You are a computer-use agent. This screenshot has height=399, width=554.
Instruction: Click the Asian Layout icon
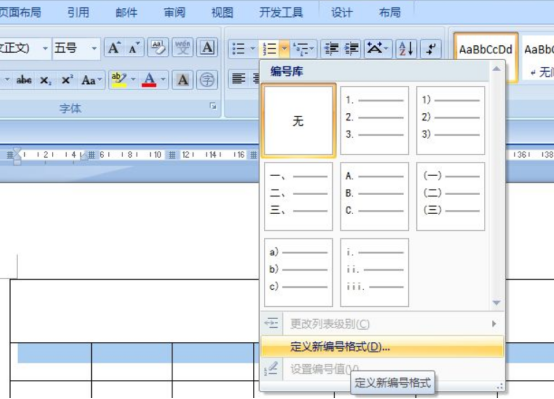tap(378, 48)
